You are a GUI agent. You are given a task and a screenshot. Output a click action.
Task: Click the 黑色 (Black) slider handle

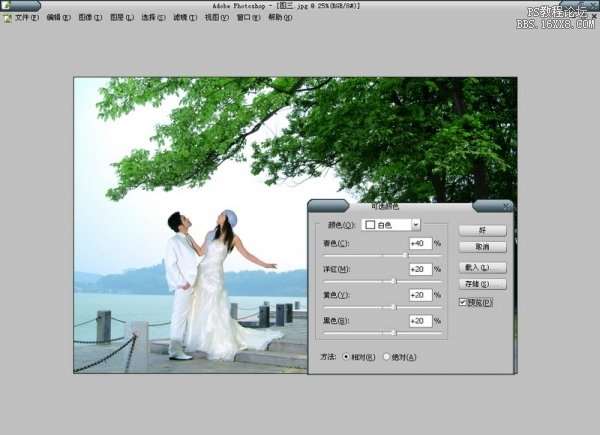[x=394, y=332]
